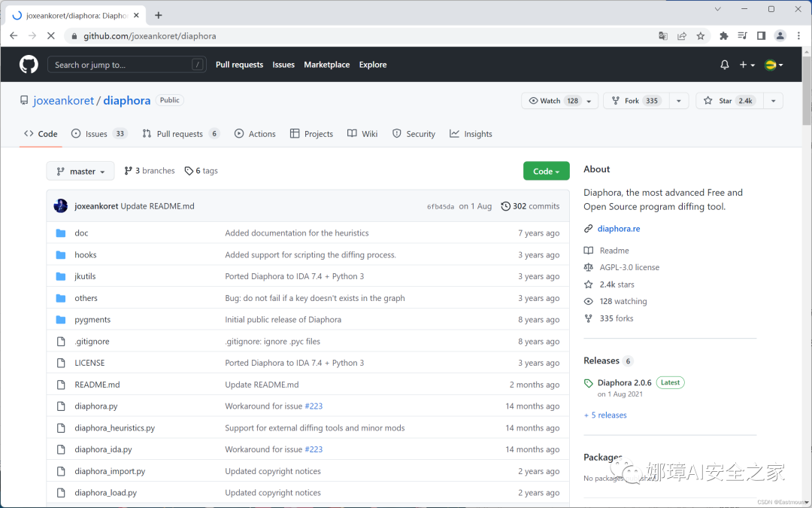Image resolution: width=812 pixels, height=508 pixels.
Task: Open the user avatar menu
Action: pos(774,65)
